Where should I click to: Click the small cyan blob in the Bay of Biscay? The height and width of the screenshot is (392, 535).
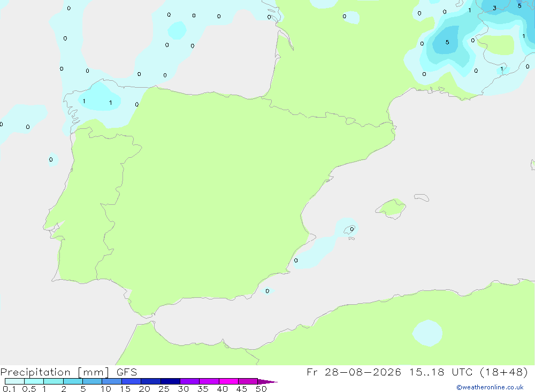177,30
